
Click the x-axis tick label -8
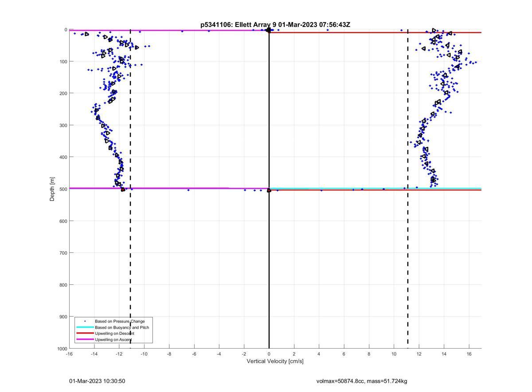pyautogui.click(x=169, y=354)
